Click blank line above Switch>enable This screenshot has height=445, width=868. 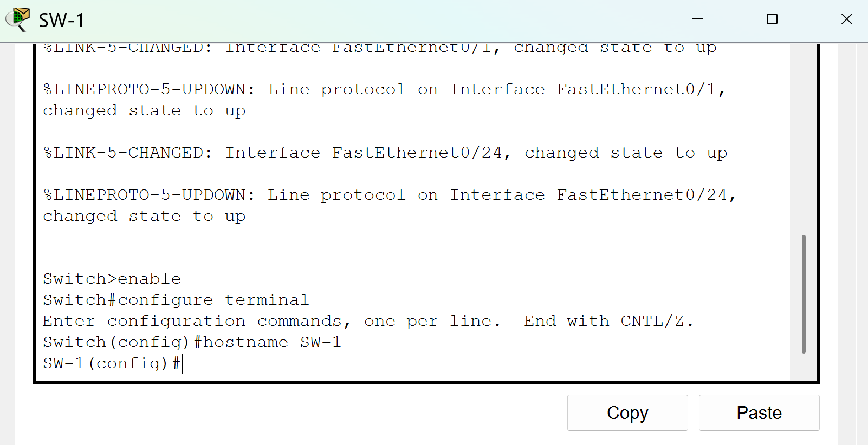coord(412,258)
